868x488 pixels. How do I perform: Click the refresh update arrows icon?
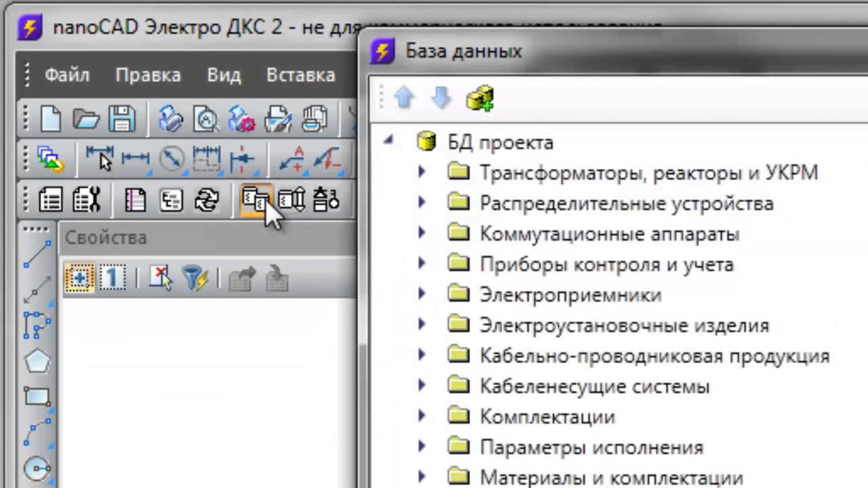point(206,200)
